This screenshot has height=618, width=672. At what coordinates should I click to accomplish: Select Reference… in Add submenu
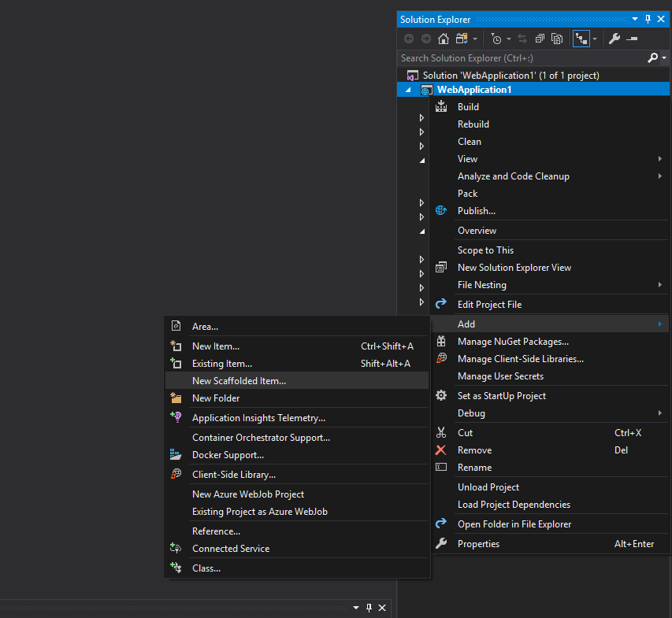[x=297, y=531]
